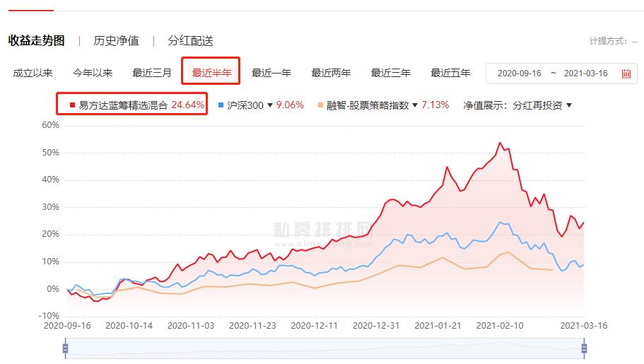This screenshot has height=364, width=644.
Task: Select 最近三年 time range
Action: pyautogui.click(x=391, y=73)
